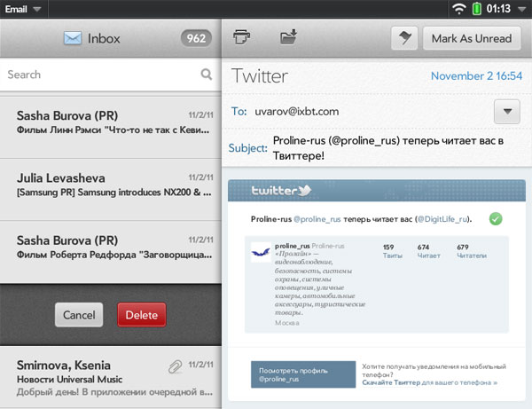Open Sasha Burova email about Роберта Редфорда
The image size is (532, 409).
point(111,252)
